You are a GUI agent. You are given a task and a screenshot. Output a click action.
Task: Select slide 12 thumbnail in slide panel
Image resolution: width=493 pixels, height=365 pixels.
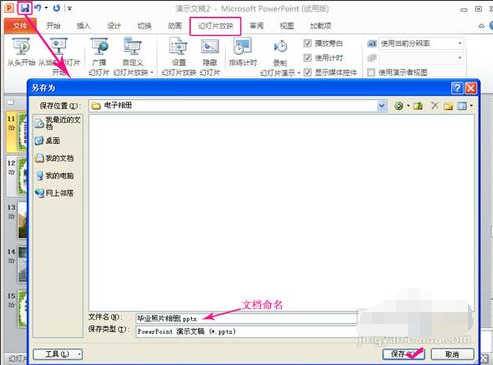[22, 176]
